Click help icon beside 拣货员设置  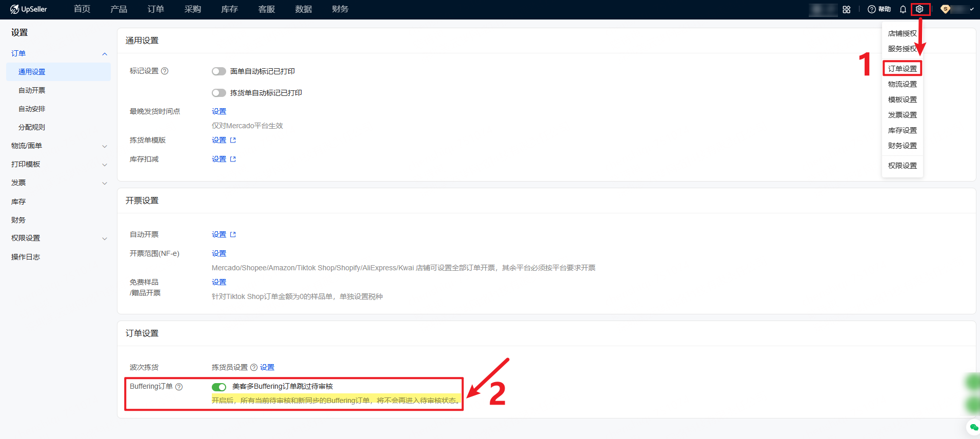(254, 367)
